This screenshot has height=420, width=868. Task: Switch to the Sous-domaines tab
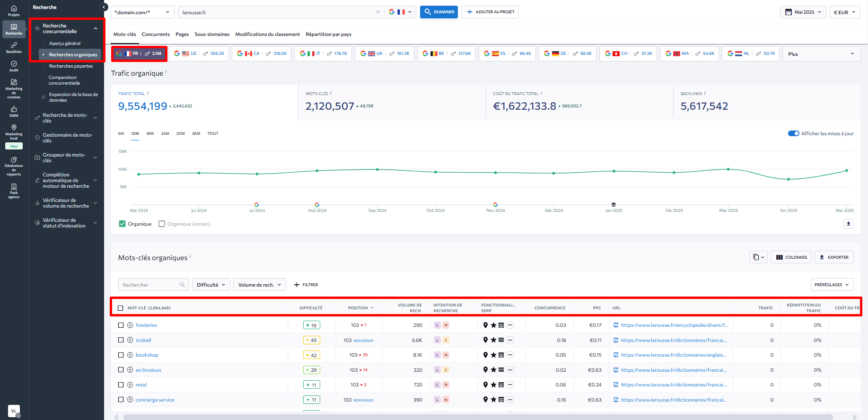pyautogui.click(x=212, y=34)
